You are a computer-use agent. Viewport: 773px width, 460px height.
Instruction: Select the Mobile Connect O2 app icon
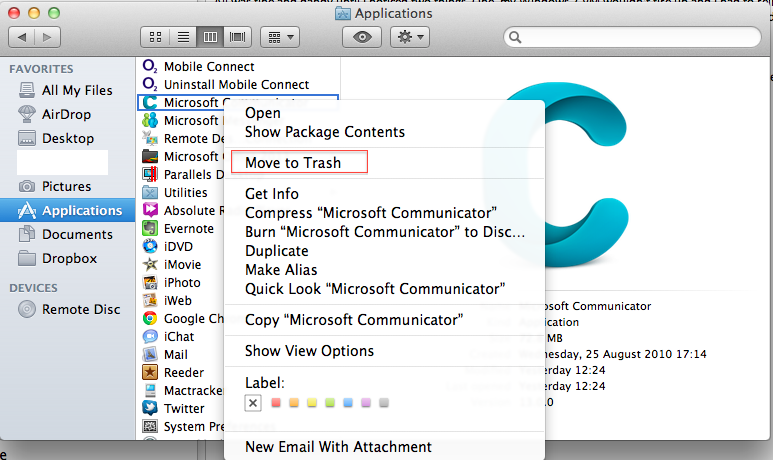coord(150,66)
